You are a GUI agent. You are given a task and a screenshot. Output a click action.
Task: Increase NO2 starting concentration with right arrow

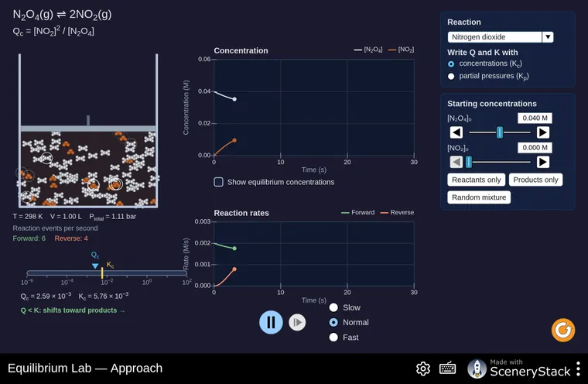pyautogui.click(x=542, y=162)
